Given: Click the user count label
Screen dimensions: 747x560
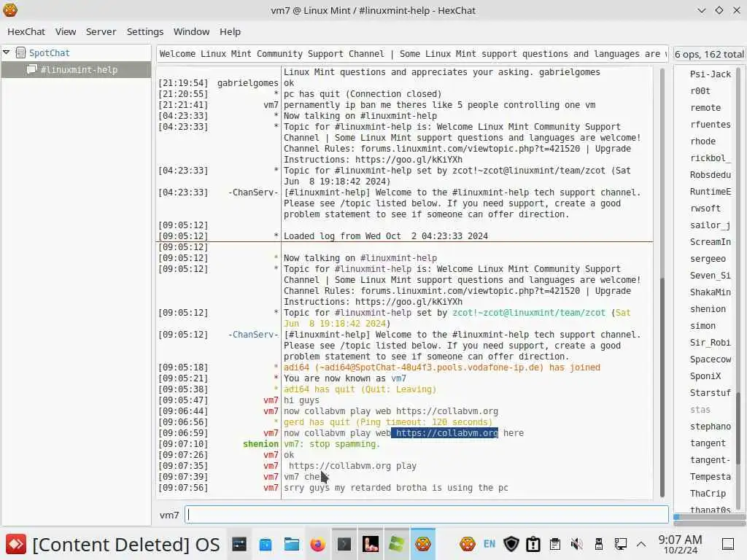Looking at the screenshot, I should [709, 54].
